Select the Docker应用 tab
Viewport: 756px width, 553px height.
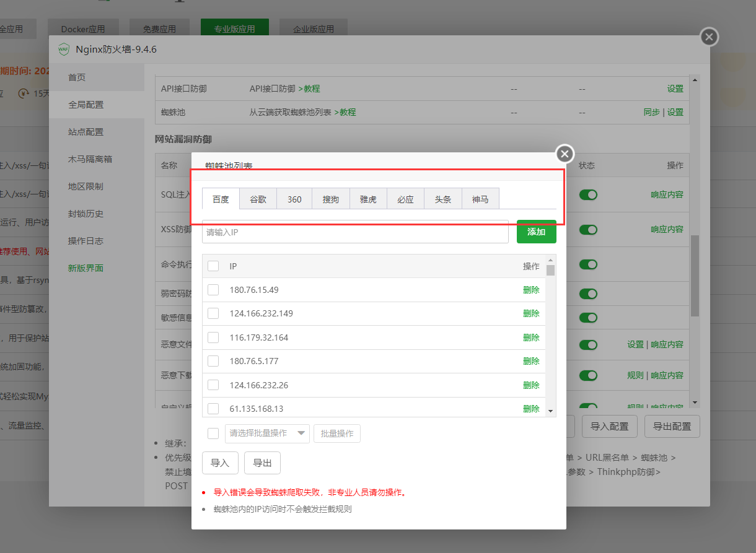pos(83,28)
